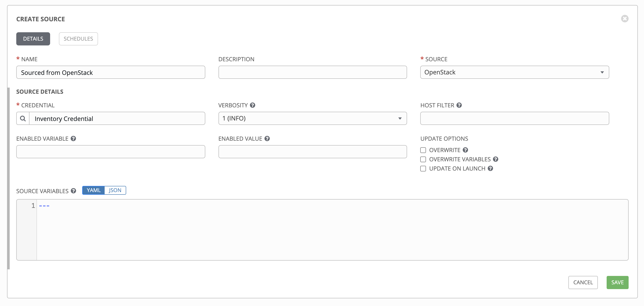Viewport: 644px width, 306px height.
Task: Click the Cancel button
Action: [583, 282]
